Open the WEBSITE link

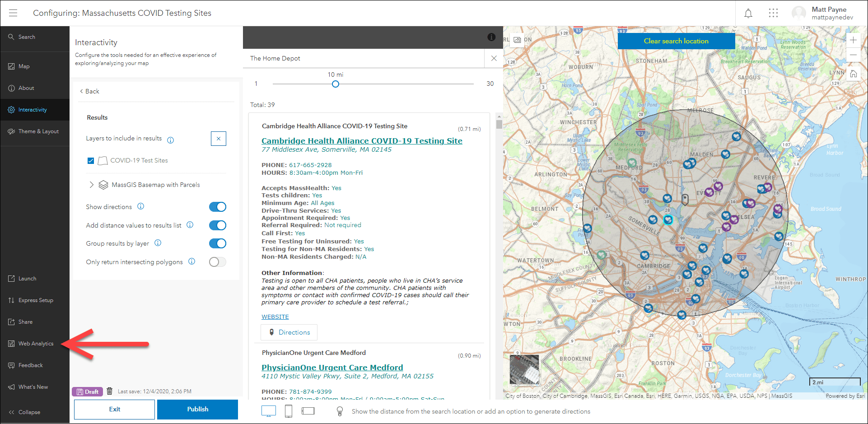click(275, 317)
